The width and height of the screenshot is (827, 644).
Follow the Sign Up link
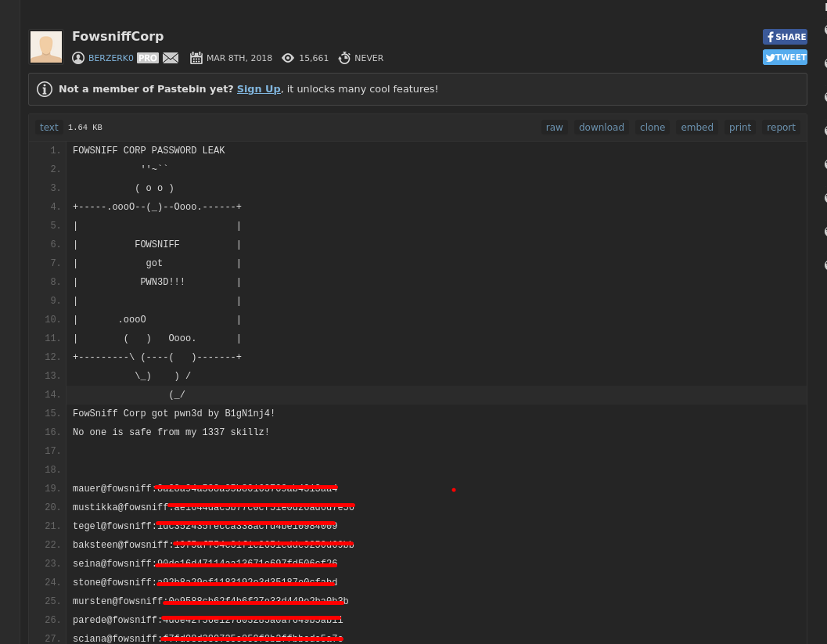click(x=258, y=89)
